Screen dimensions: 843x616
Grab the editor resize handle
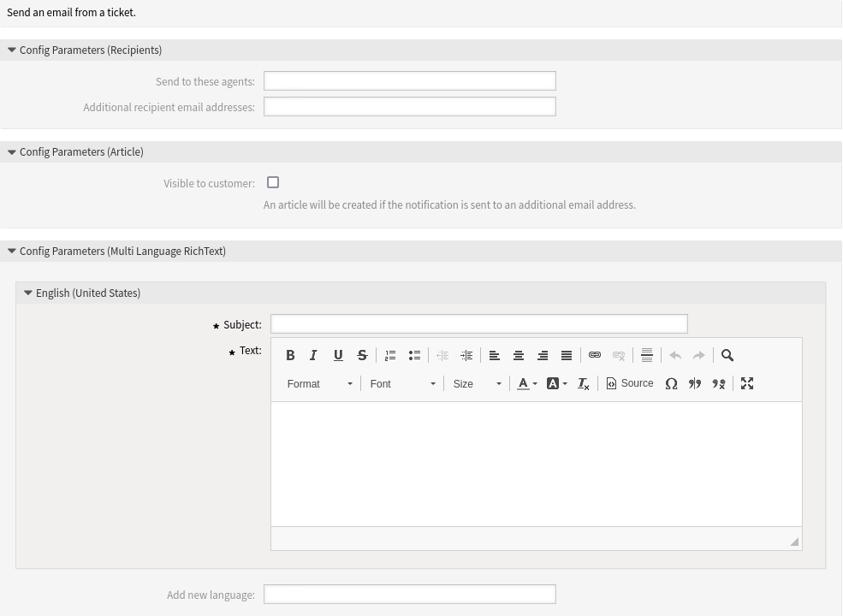tap(794, 542)
